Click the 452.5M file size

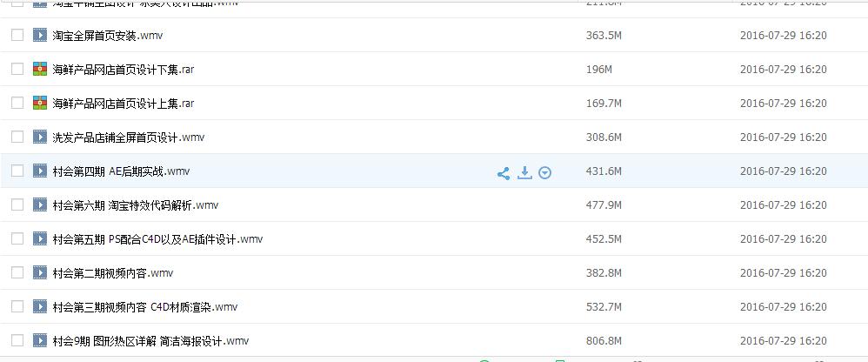[x=604, y=238]
